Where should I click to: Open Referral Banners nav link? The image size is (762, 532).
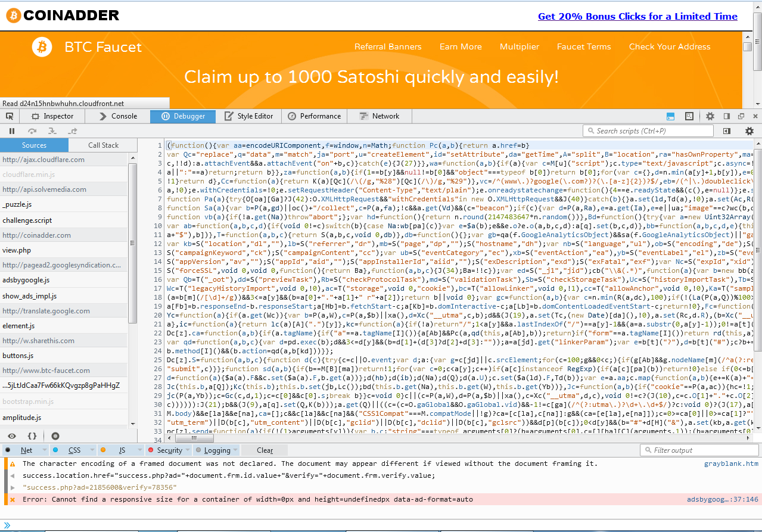click(x=388, y=46)
